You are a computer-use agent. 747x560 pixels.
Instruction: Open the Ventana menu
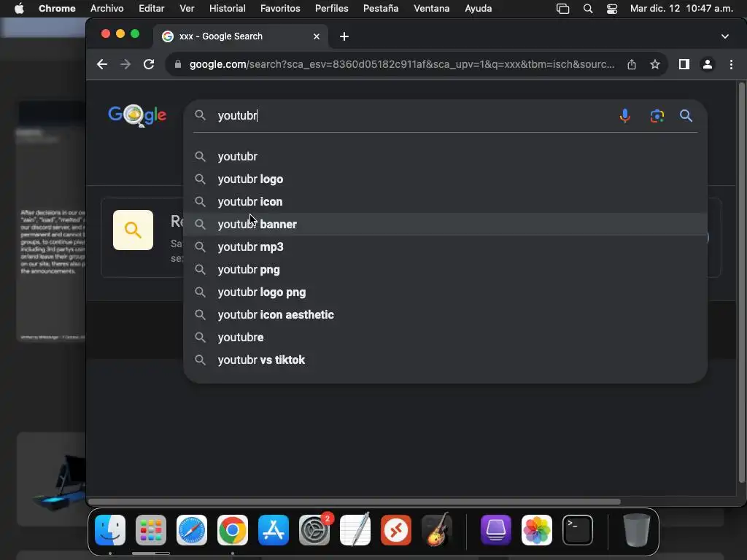(x=432, y=9)
